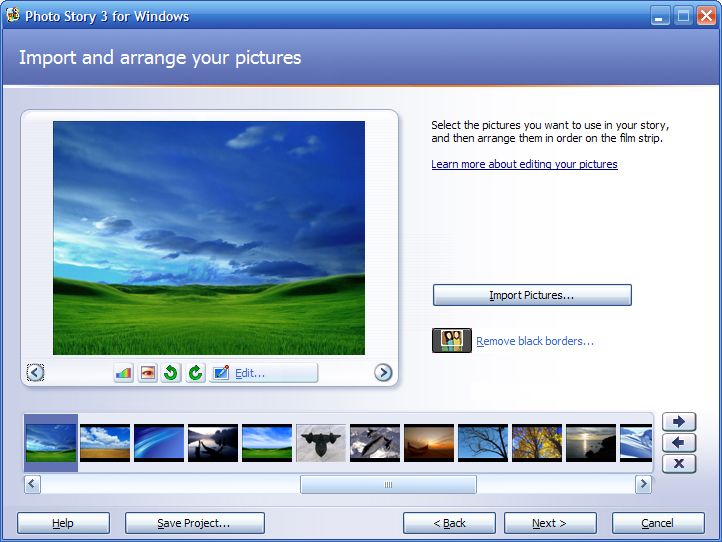Show previous picture in preview
Image resolution: width=722 pixels, height=542 pixels.
click(x=35, y=373)
